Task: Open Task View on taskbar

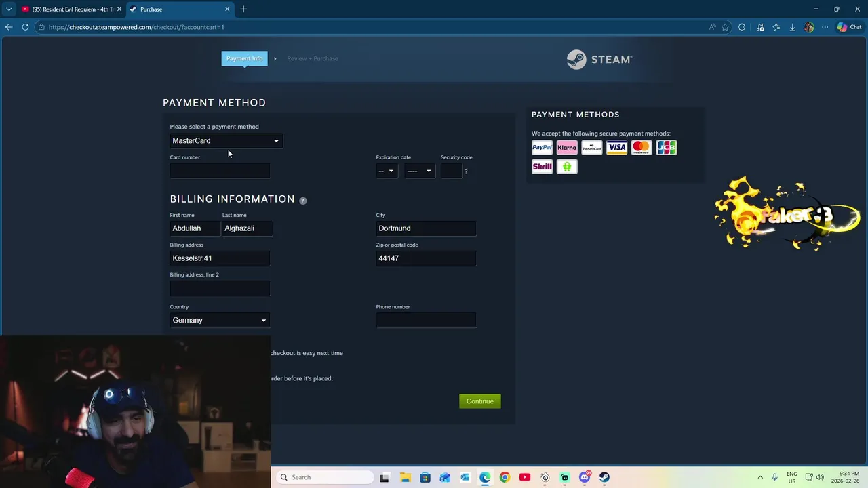Action: tap(384, 477)
